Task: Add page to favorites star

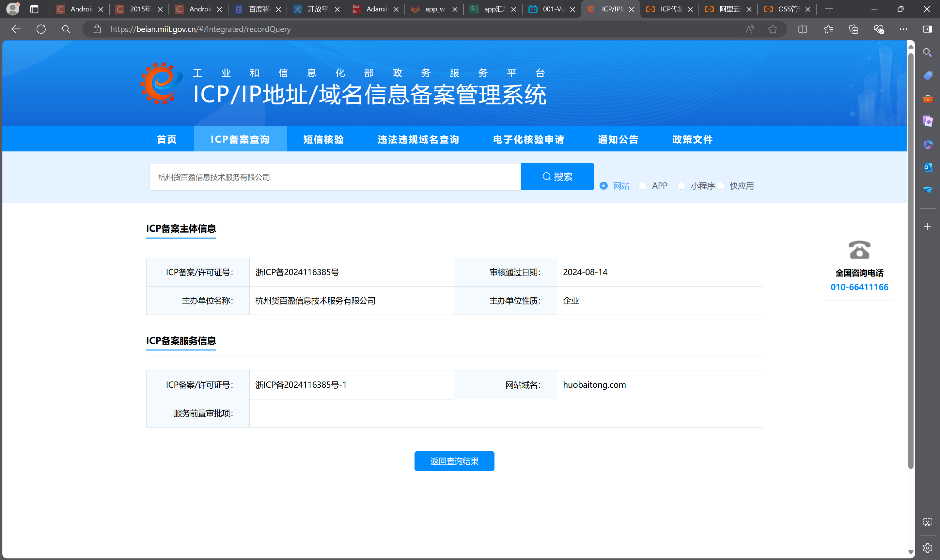Action: tap(773, 29)
